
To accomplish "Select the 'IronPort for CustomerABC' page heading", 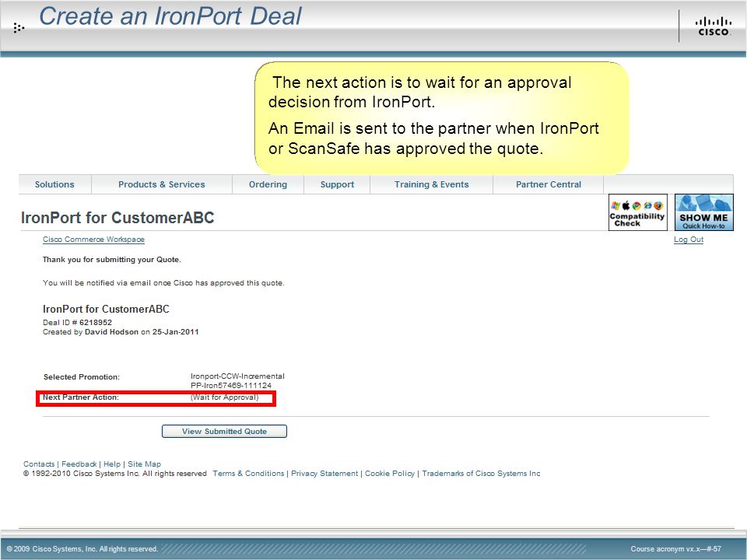I will (117, 218).
